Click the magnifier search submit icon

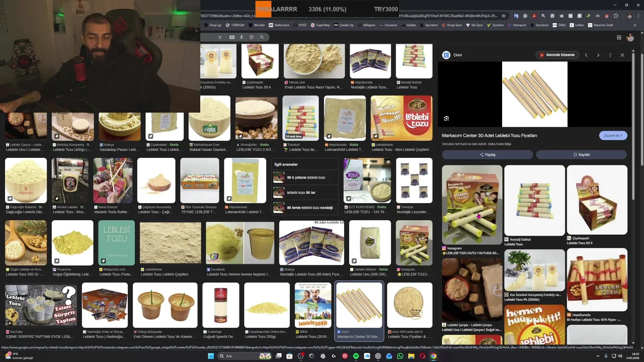pos(262,37)
